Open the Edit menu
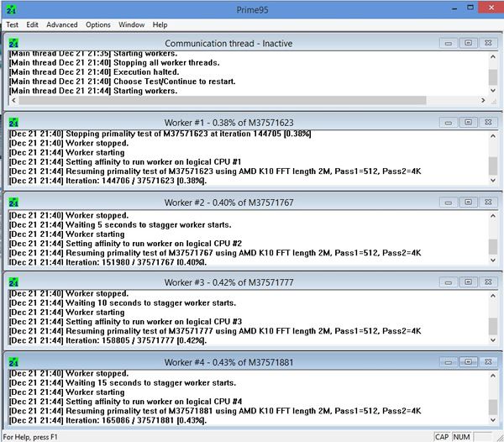The height and width of the screenshot is (442, 504). (x=32, y=24)
